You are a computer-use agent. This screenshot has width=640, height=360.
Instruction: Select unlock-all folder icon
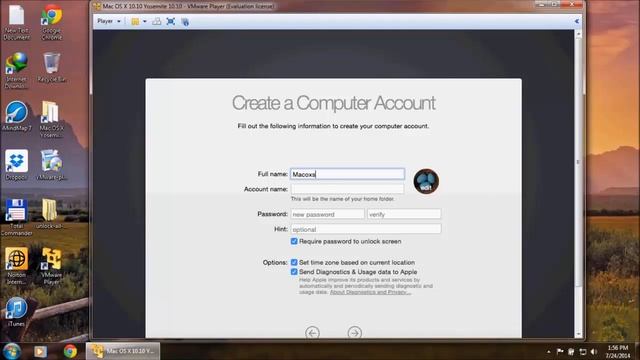pyautogui.click(x=50, y=214)
